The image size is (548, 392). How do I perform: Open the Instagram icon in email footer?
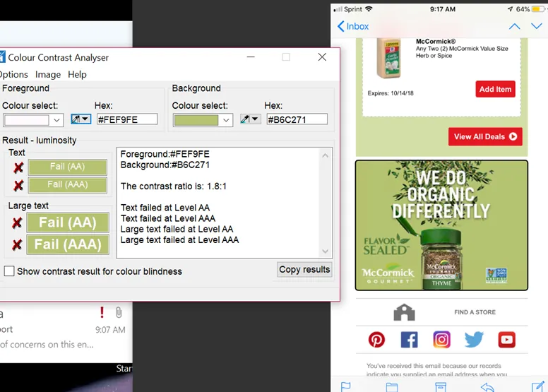point(441,340)
